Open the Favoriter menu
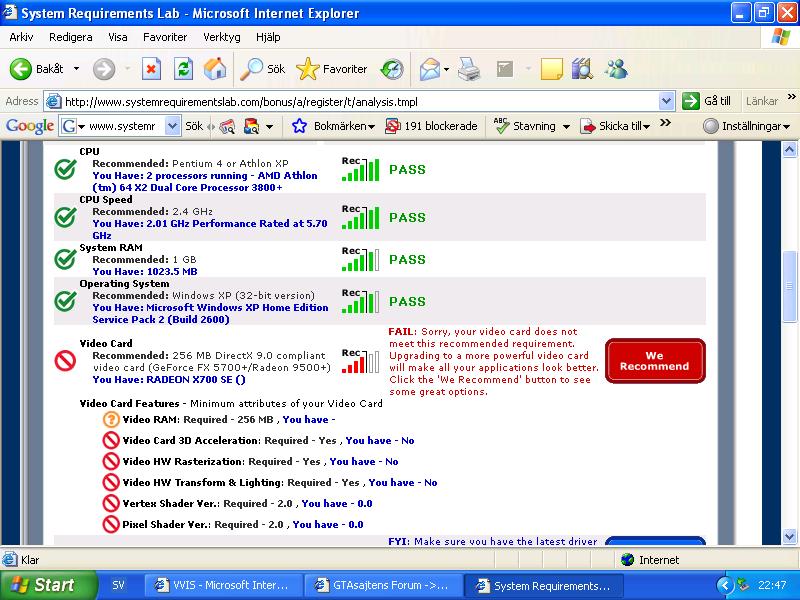 click(165, 37)
